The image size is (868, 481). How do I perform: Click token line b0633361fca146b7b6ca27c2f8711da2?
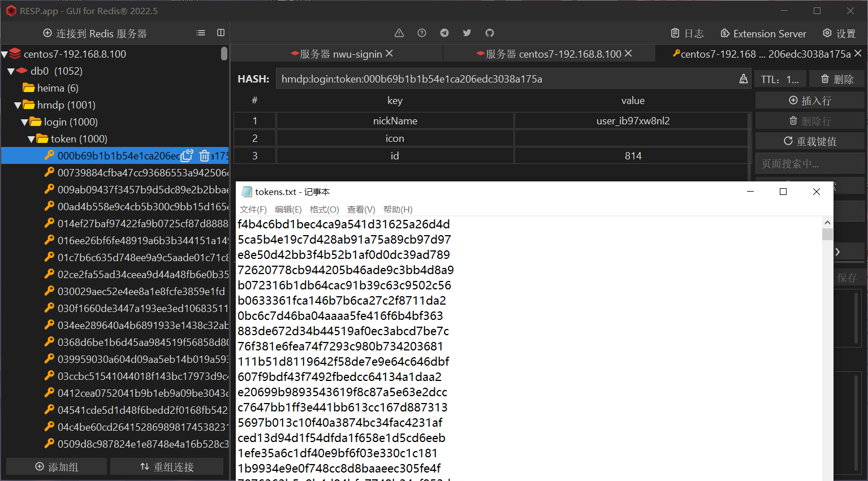[x=342, y=301]
